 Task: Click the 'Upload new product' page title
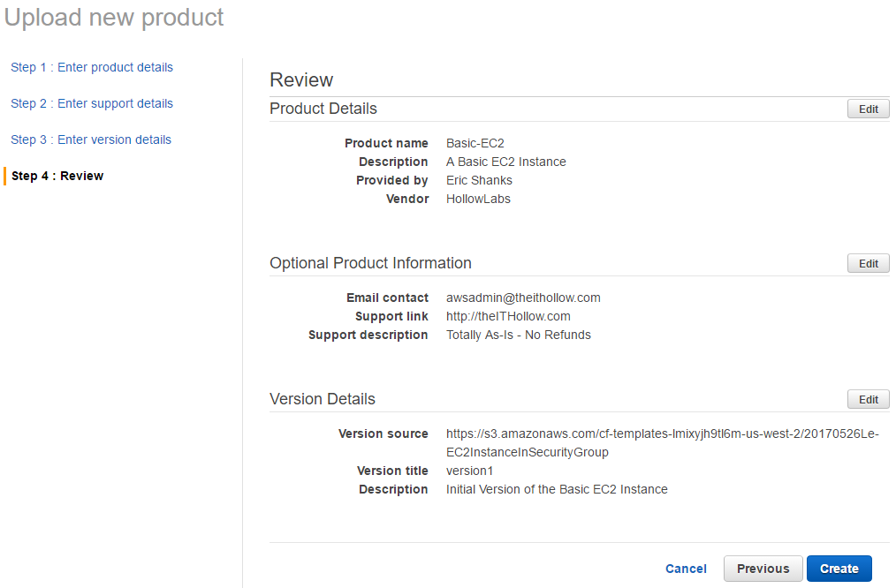(114, 18)
